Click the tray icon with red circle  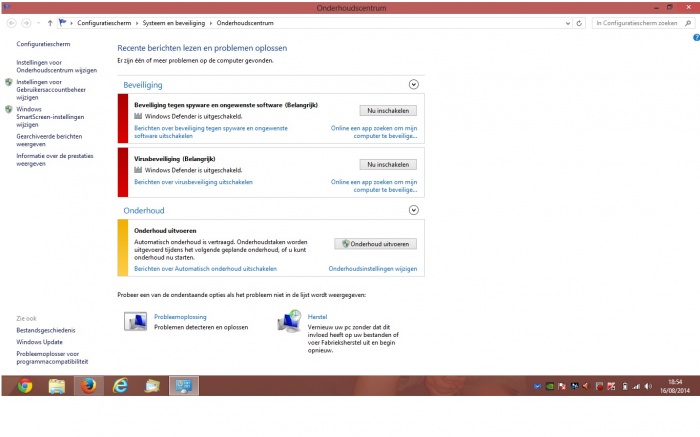pyautogui.click(x=600, y=387)
